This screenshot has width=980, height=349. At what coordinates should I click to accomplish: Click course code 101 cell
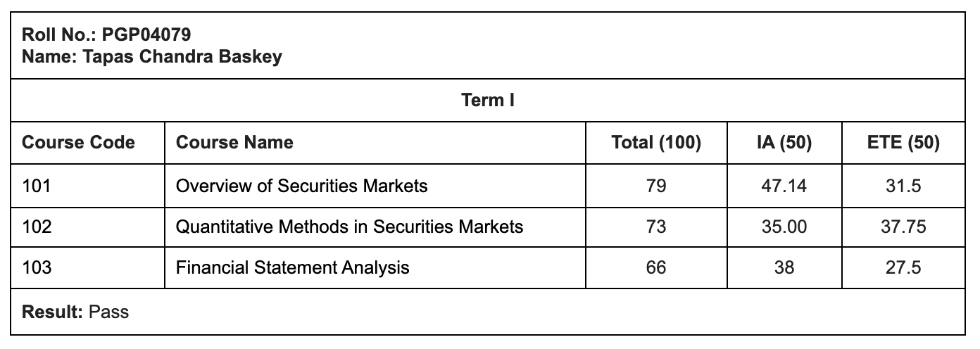[x=37, y=186]
